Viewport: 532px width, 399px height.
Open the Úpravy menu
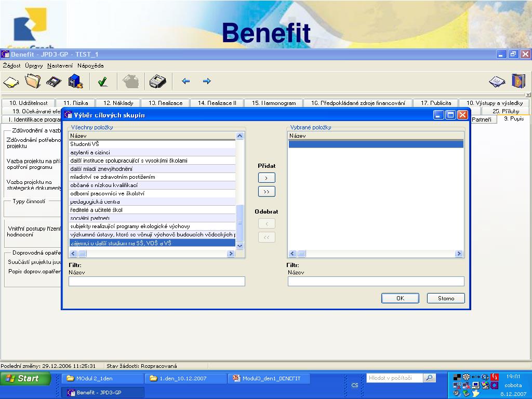pos(34,65)
